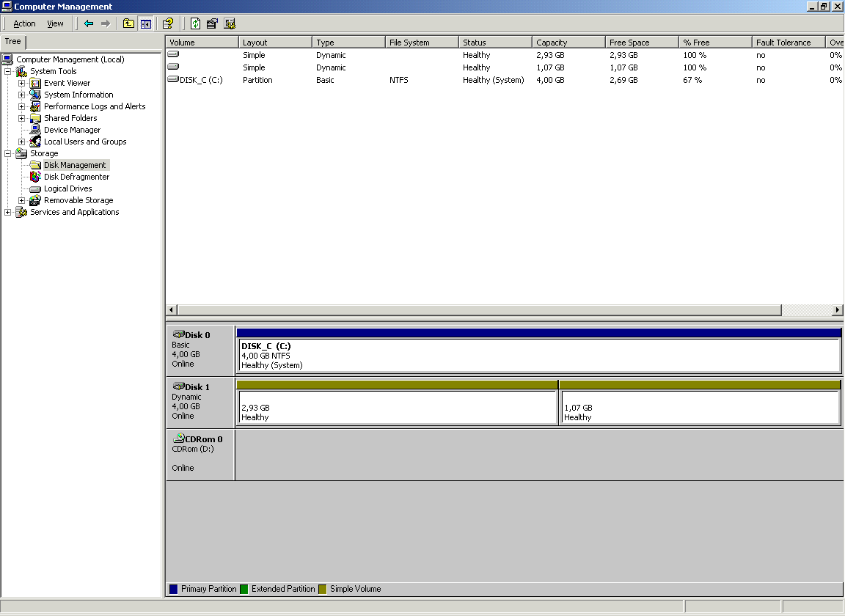Open the Action menu
The height and width of the screenshot is (616, 845).
(x=24, y=23)
